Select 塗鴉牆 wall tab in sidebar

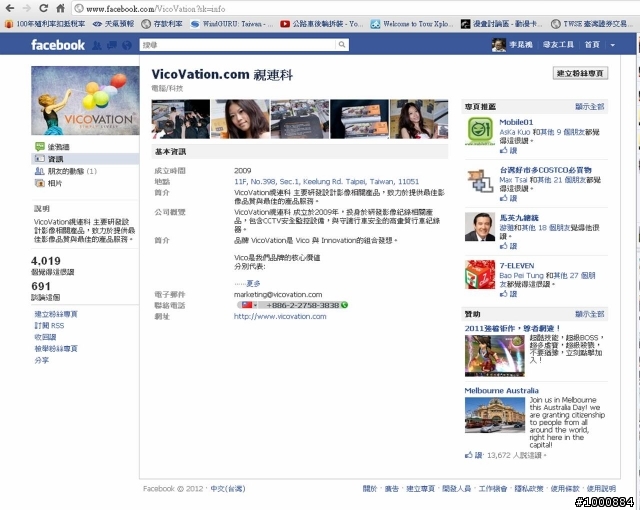coord(85,146)
